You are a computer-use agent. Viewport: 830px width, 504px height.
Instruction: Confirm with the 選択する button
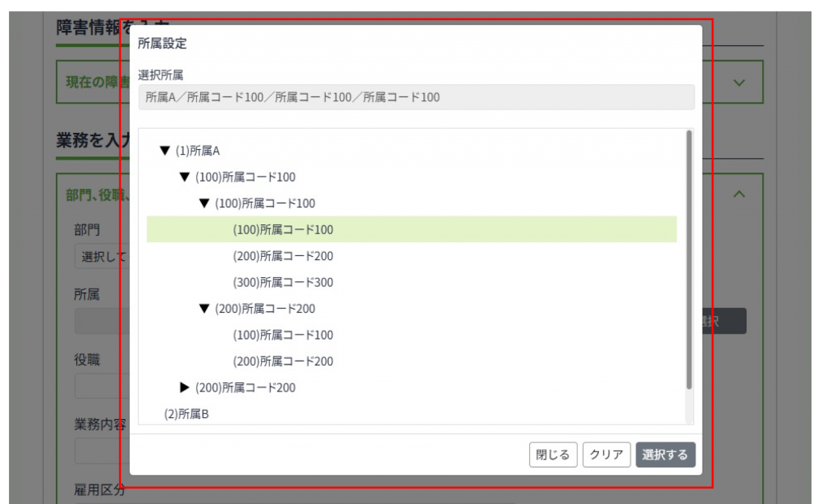point(665,455)
